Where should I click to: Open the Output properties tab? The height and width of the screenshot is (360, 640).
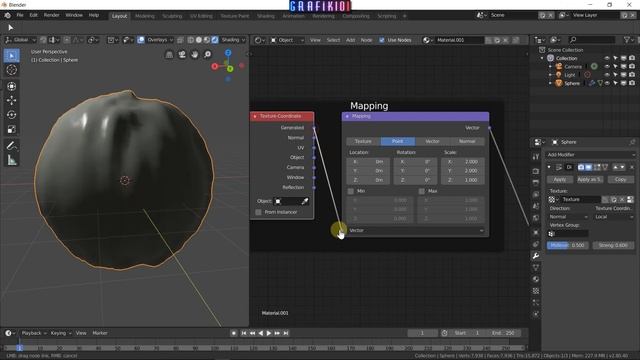pos(536,183)
